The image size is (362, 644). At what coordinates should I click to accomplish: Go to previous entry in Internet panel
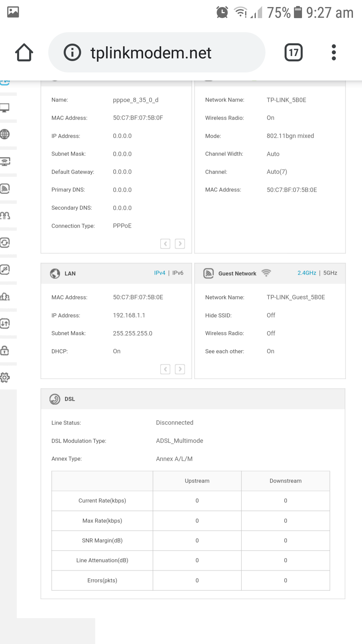165,244
